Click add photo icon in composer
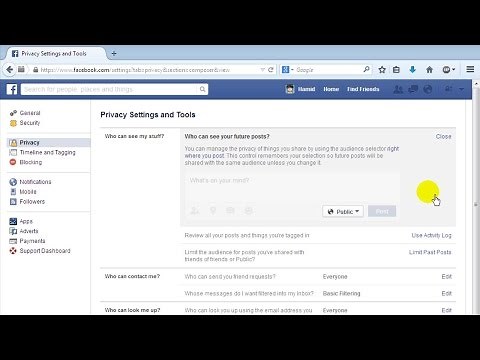 [x=230, y=211]
